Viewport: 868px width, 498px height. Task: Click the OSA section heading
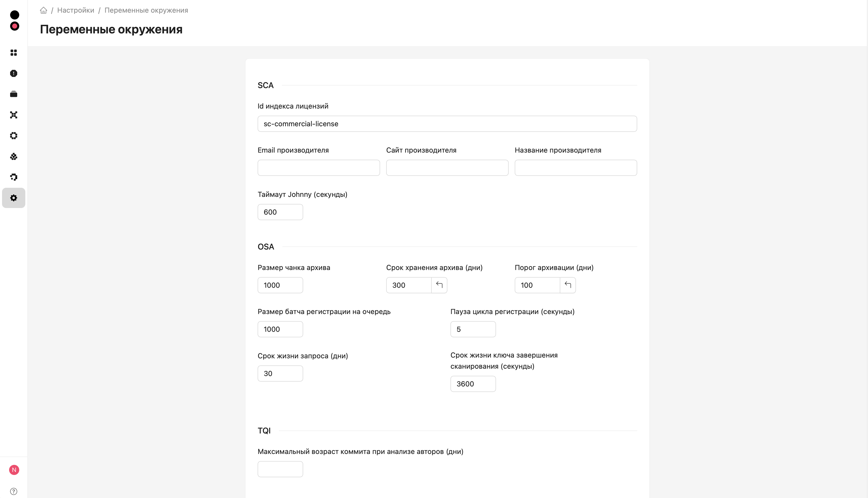(x=266, y=247)
